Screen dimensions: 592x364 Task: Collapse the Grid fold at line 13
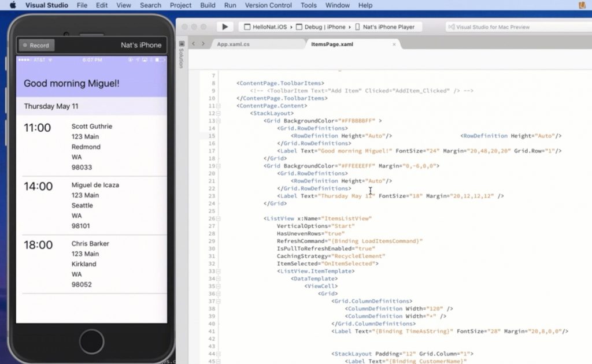point(219,121)
